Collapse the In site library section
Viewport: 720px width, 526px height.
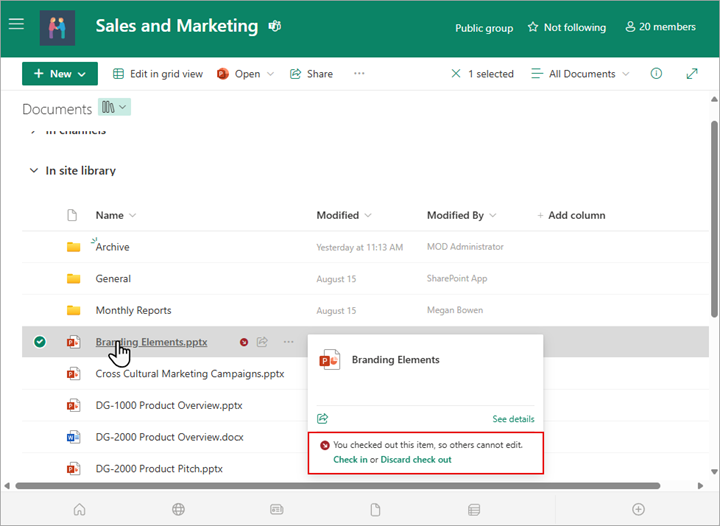click(x=33, y=171)
